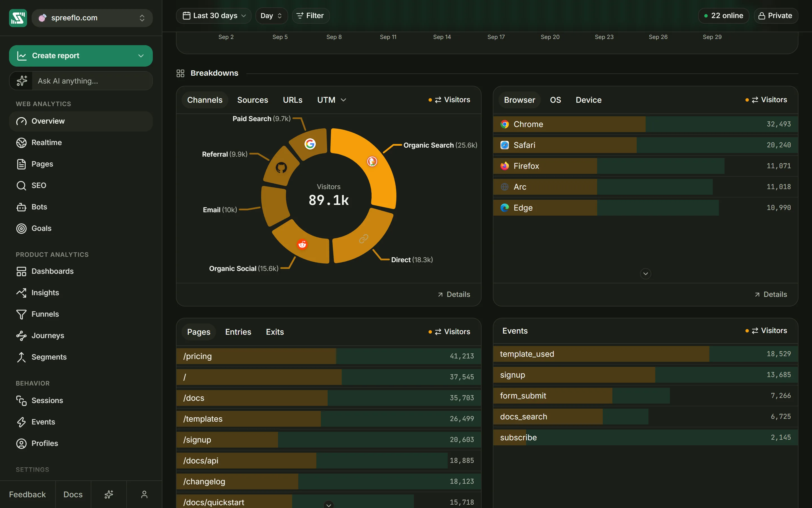Open the Segments icon in sidebar
This screenshot has height=508, width=812.
point(21,357)
